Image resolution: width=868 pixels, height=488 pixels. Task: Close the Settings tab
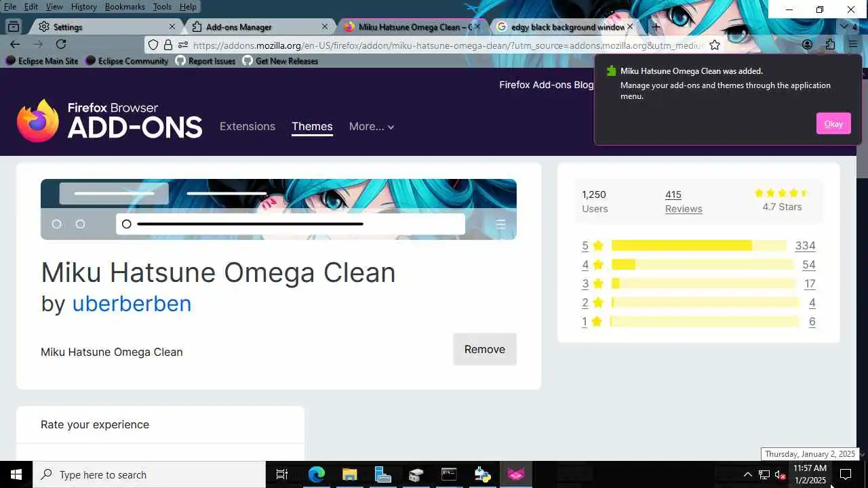pyautogui.click(x=172, y=27)
